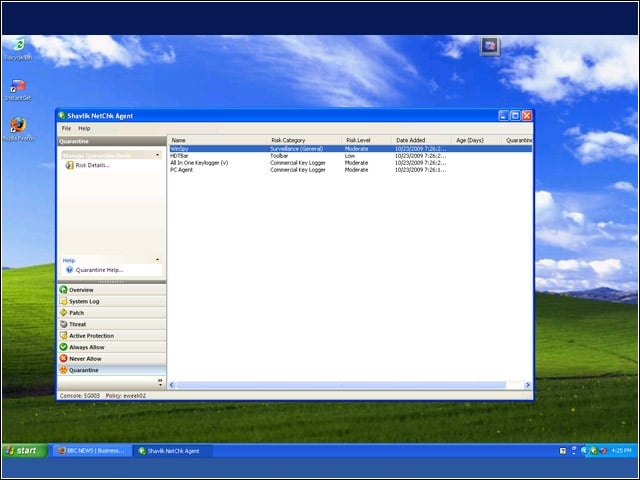
Task: Open the Windows start button
Action: pyautogui.click(x=25, y=451)
